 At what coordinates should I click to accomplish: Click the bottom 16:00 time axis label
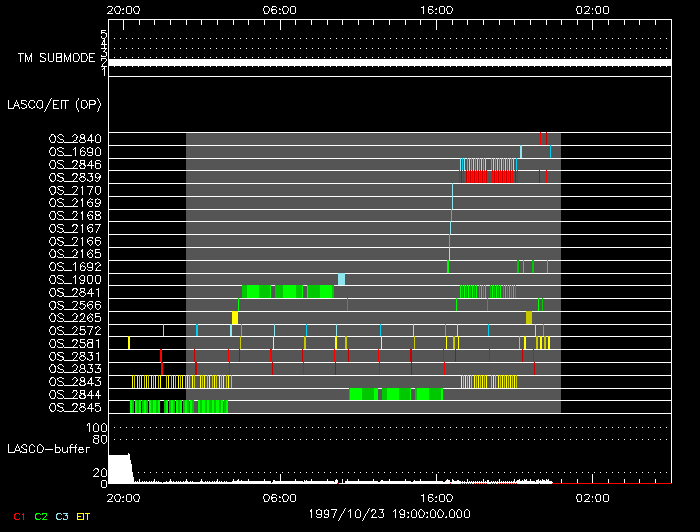(x=436, y=498)
